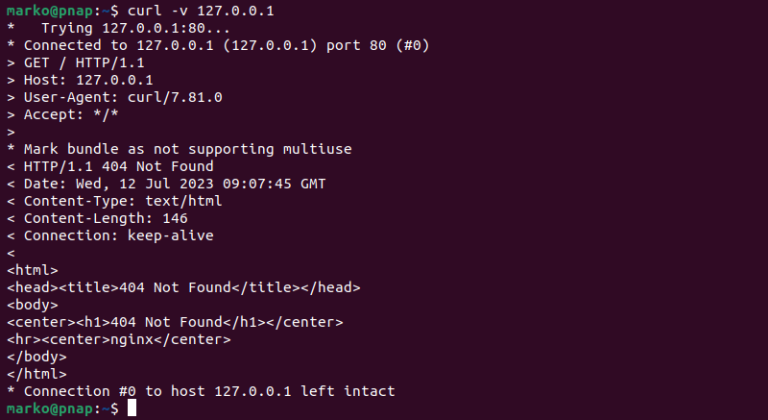Click the terminal cursor at the bottom prompt
The image size is (768, 420).
(x=132, y=408)
